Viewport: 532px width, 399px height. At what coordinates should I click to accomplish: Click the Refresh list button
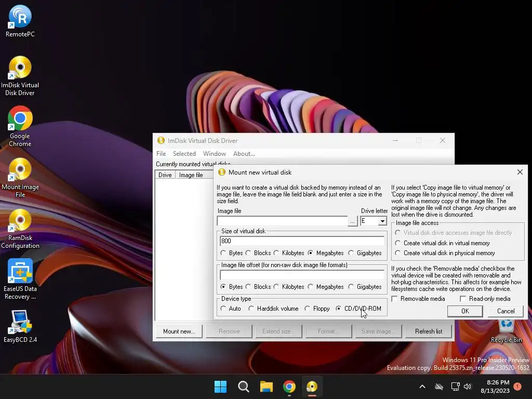pos(429,331)
